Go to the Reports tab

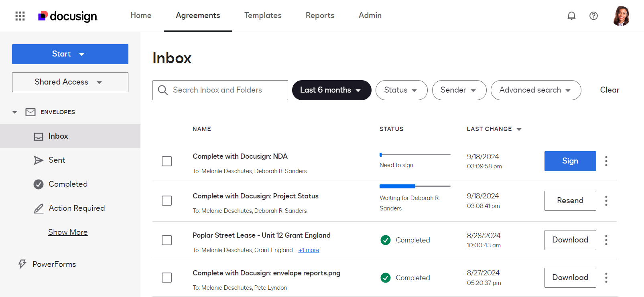coord(320,16)
